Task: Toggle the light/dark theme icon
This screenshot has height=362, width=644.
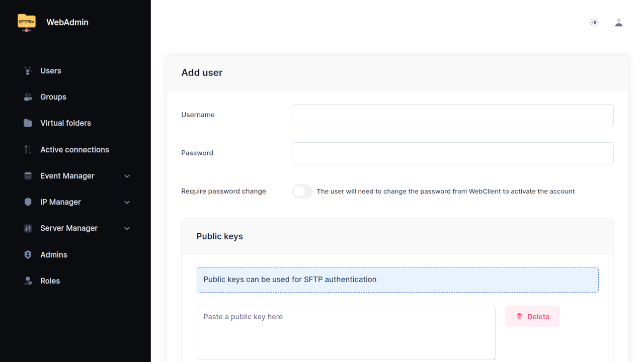Action: 594,22
